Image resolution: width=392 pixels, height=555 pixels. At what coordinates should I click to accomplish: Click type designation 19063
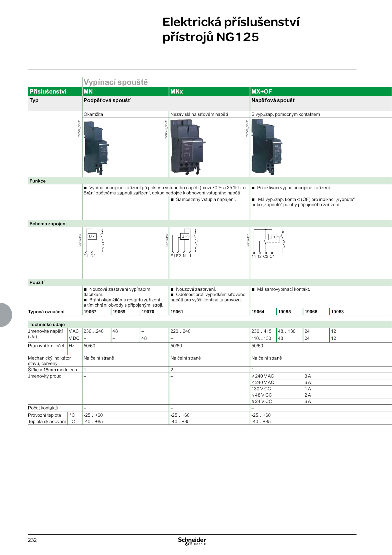(x=337, y=312)
